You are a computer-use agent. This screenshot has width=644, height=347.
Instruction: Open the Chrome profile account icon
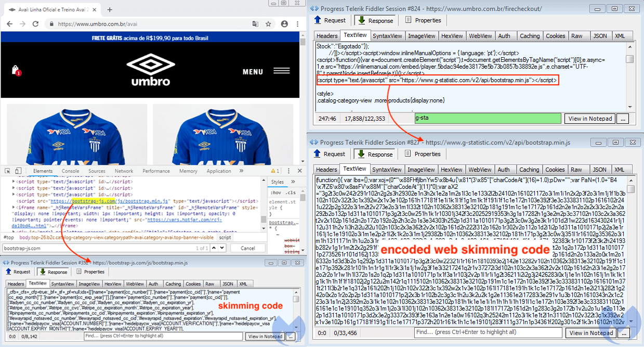coord(284,24)
